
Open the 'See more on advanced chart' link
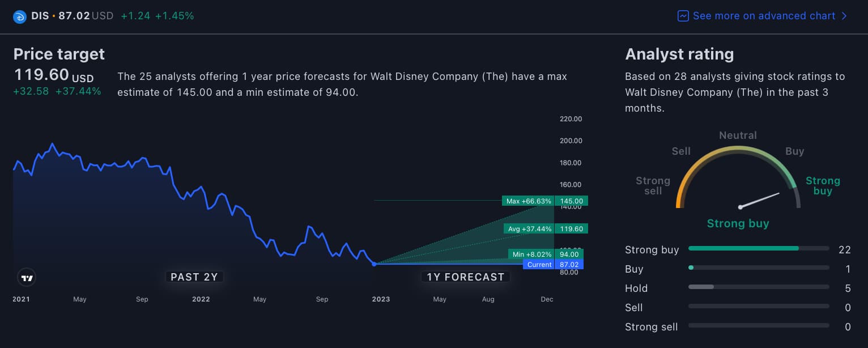pyautogui.click(x=763, y=16)
